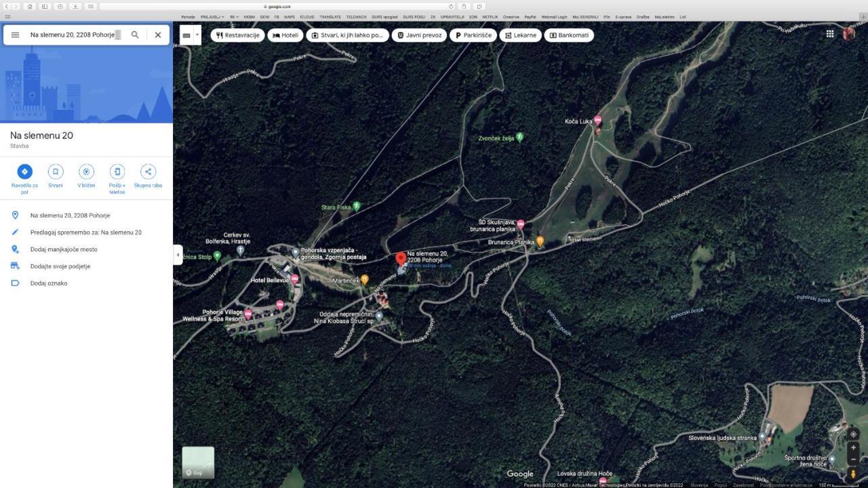
Task: Share the place via Skupna raba
Action: [x=148, y=171]
